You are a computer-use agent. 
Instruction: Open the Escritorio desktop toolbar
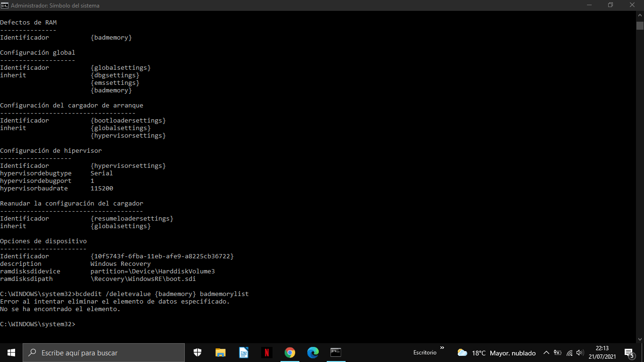(x=425, y=353)
